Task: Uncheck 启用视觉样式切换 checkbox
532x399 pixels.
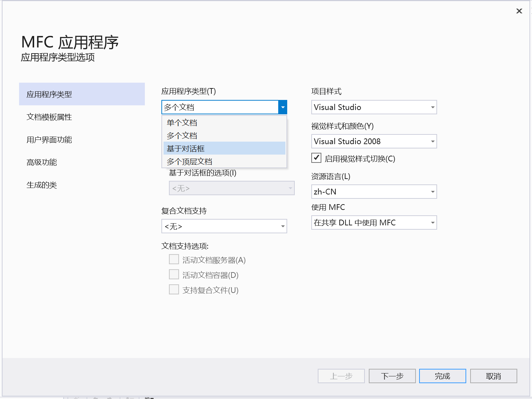Action: point(316,158)
